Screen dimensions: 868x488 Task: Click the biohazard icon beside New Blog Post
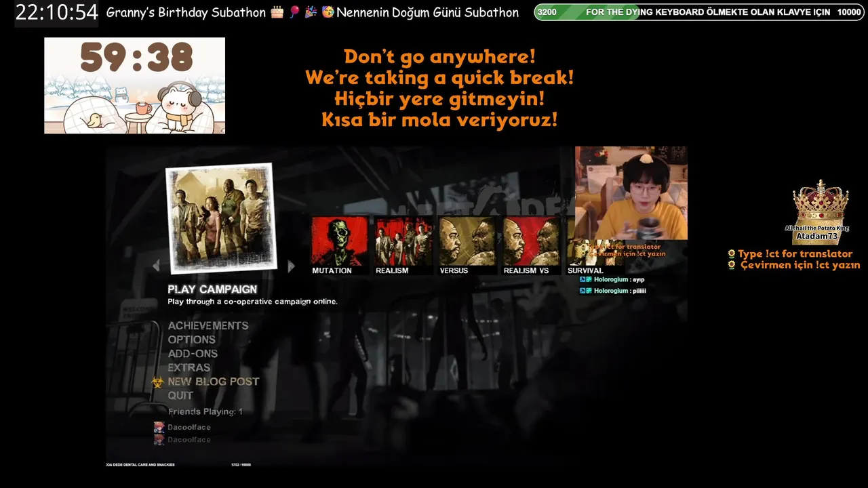pos(157,382)
